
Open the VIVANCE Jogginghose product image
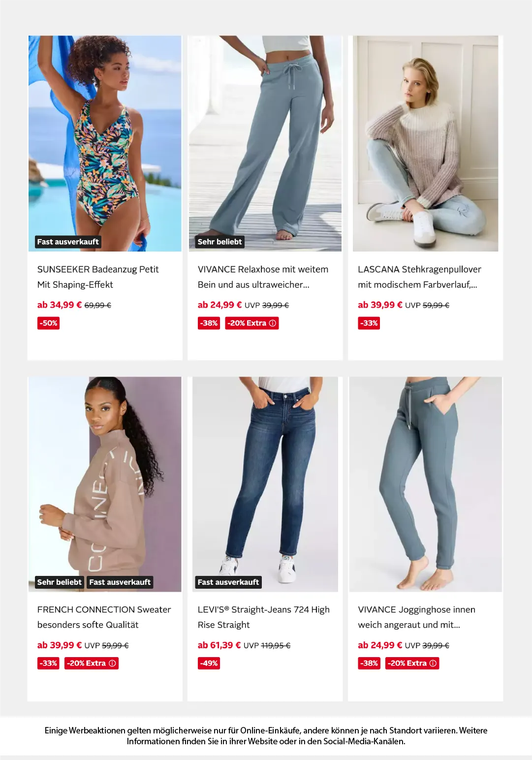[x=425, y=484]
